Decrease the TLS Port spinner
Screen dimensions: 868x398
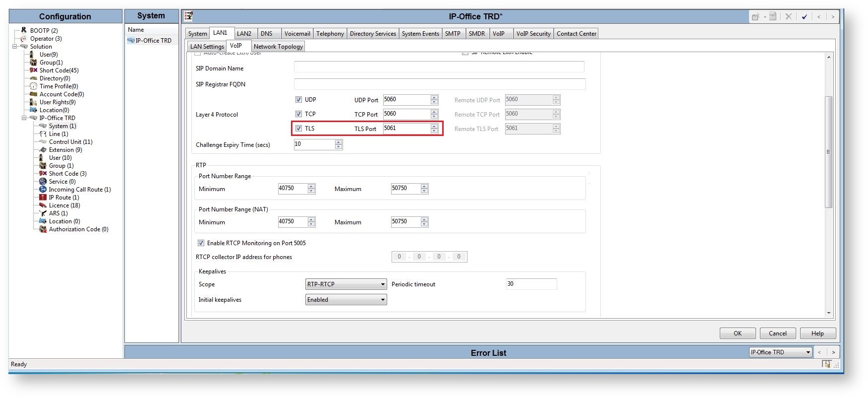(434, 131)
